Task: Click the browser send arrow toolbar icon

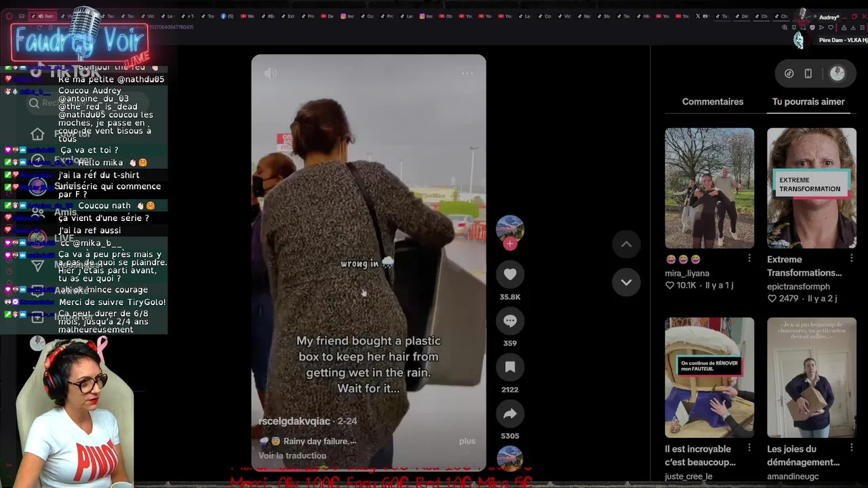Action: (821, 27)
